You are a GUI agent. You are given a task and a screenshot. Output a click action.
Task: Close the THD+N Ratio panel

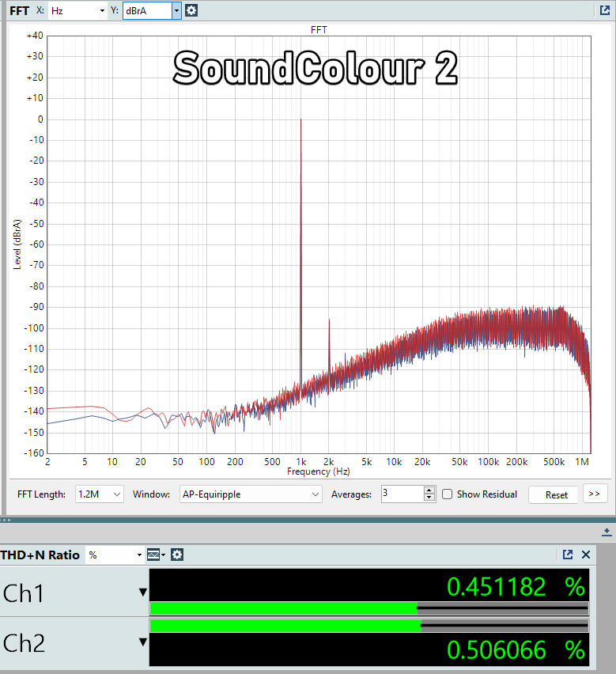pos(586,555)
